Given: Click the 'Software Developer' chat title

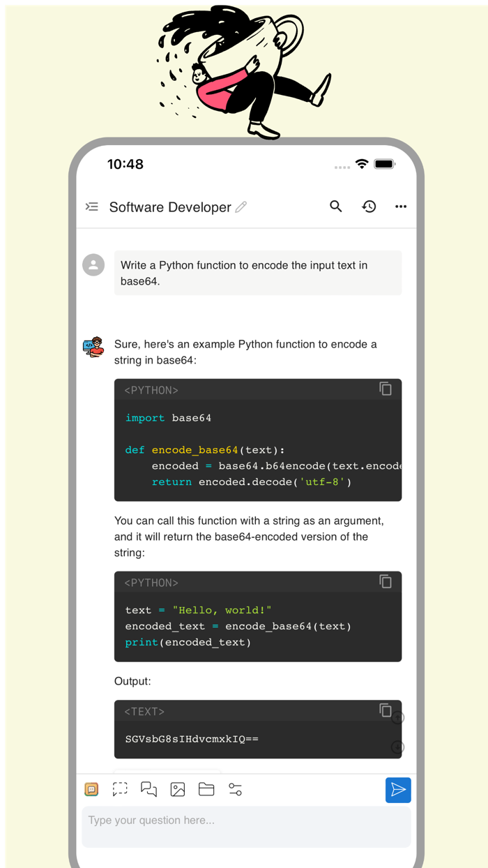Looking at the screenshot, I should coord(170,207).
